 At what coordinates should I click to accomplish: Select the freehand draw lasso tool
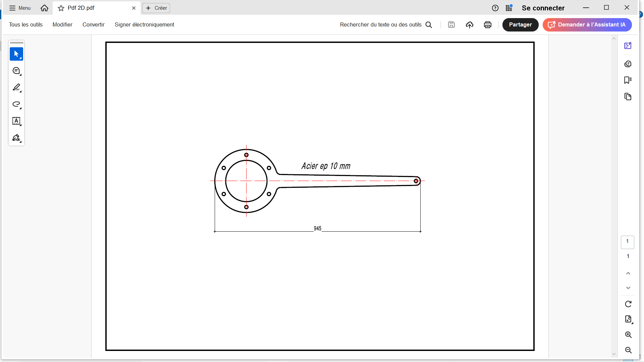(x=16, y=104)
